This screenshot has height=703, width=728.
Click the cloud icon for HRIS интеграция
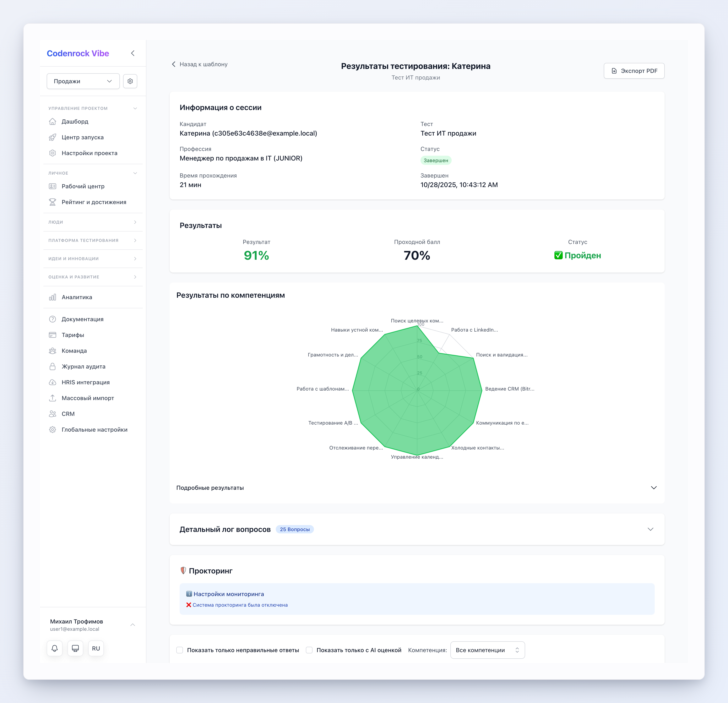(x=53, y=382)
